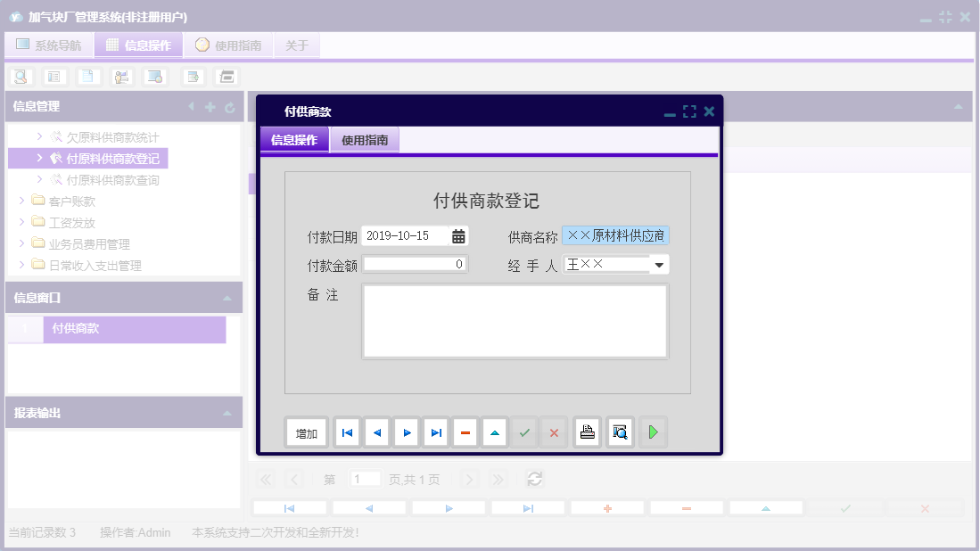Select the search icon on the main toolbar
The image size is (980, 551).
point(20,76)
